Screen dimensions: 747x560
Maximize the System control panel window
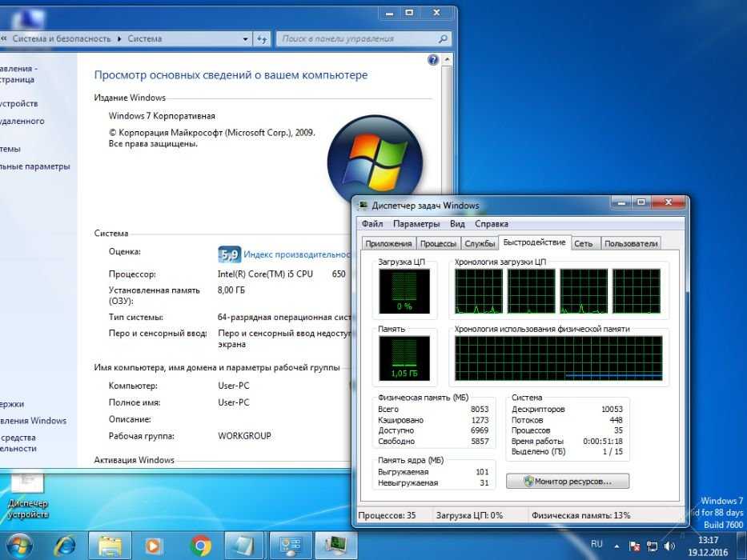point(409,13)
